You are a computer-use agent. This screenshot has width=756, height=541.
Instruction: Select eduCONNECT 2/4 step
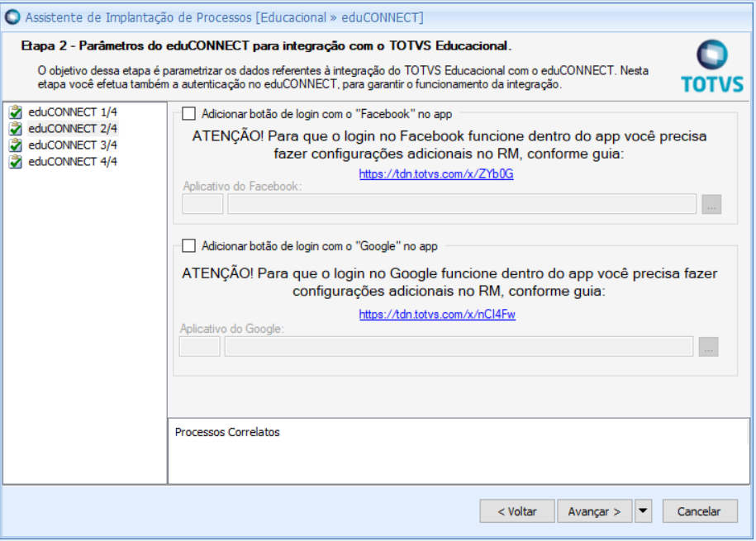coord(73,129)
